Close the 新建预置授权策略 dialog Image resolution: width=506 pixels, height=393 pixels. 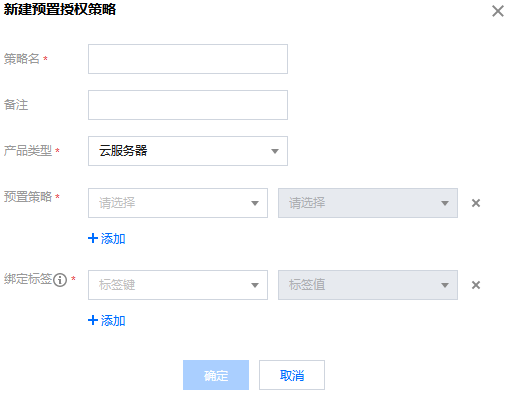click(x=498, y=11)
